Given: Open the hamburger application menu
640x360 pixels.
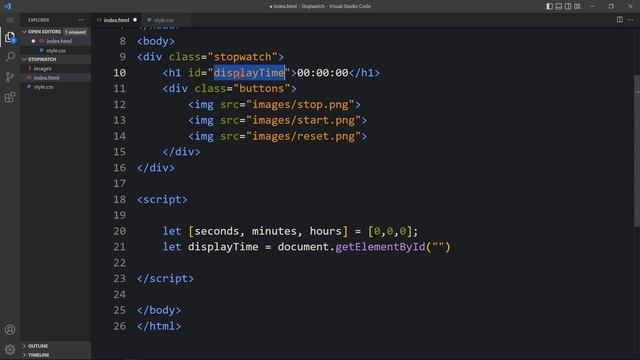Looking at the screenshot, I should pos(10,20).
